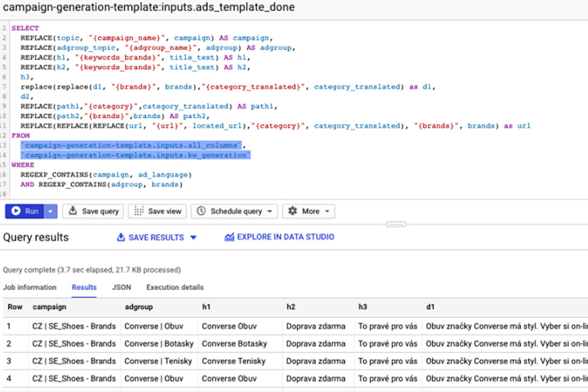
Task: Click the 'Query complete' status text
Action: 92,270
